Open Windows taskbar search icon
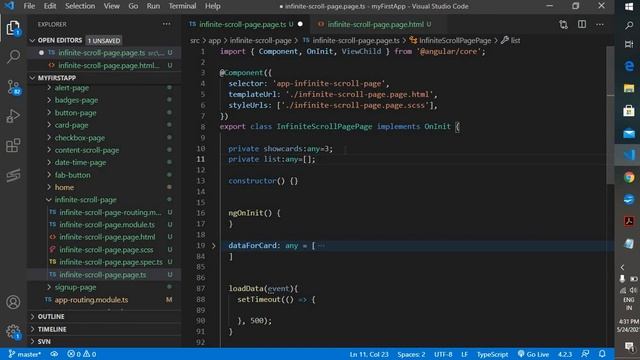640x360 pixels. (x=629, y=26)
